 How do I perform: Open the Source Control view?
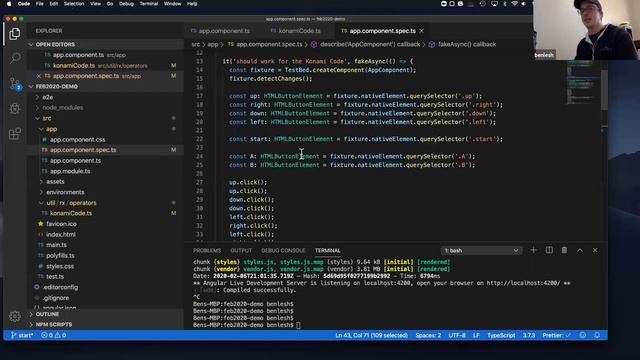tap(15, 84)
